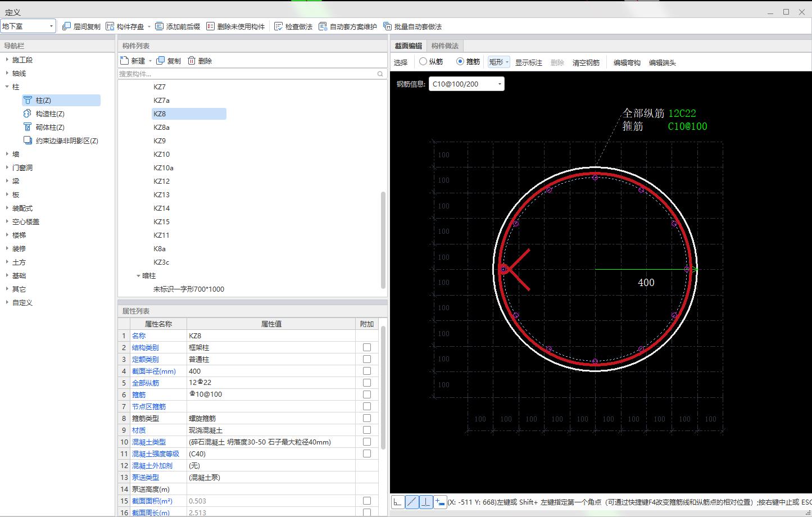Collapse the 暗柱 group in component list

138,275
